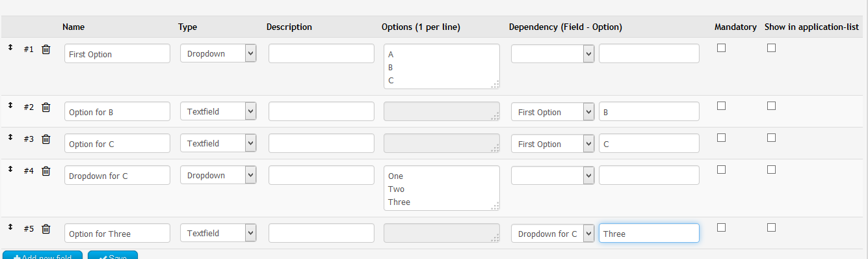This screenshot has height=259, width=868.
Task: Grab the reorder arrows for field #1
Action: (x=10, y=48)
